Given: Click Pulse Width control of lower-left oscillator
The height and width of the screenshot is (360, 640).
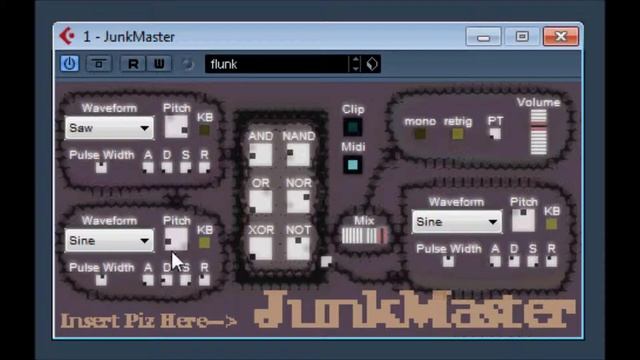Looking at the screenshot, I should pos(101,280).
